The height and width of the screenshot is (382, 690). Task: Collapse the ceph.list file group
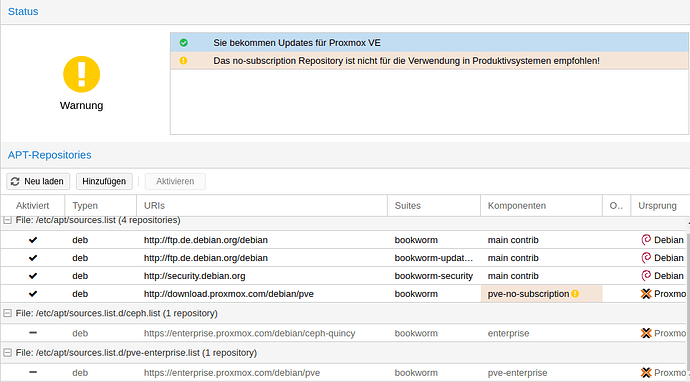7,313
